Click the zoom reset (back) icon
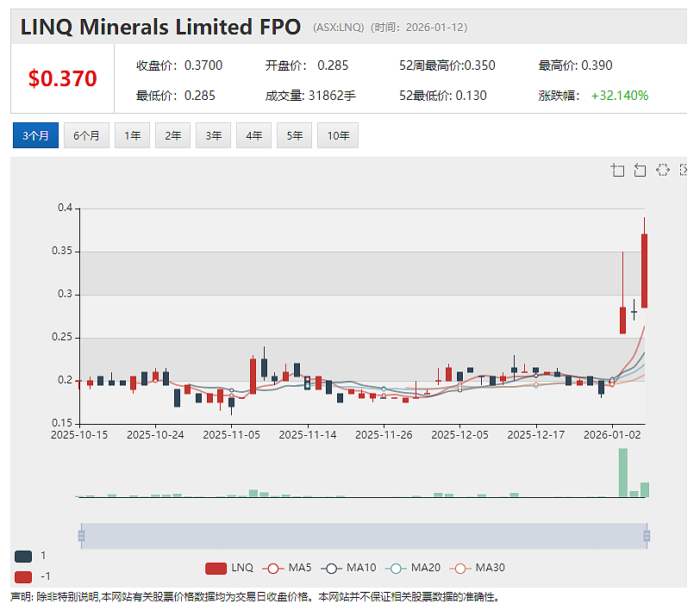Viewport: 700px width, 610px height. pyautogui.click(x=640, y=170)
